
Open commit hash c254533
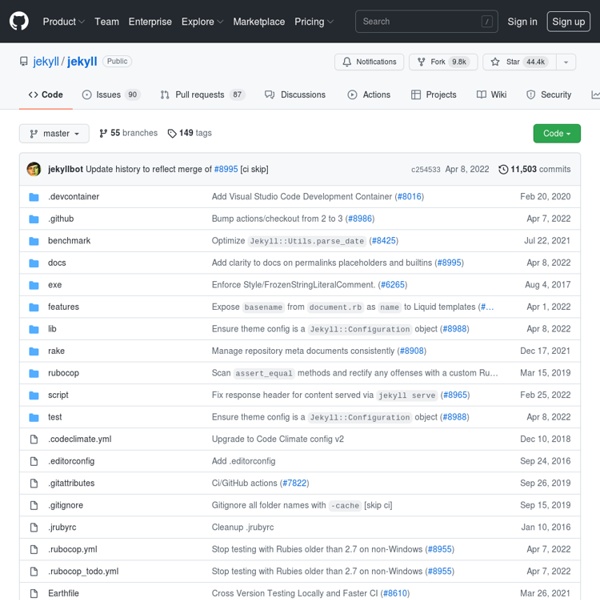coord(426,170)
